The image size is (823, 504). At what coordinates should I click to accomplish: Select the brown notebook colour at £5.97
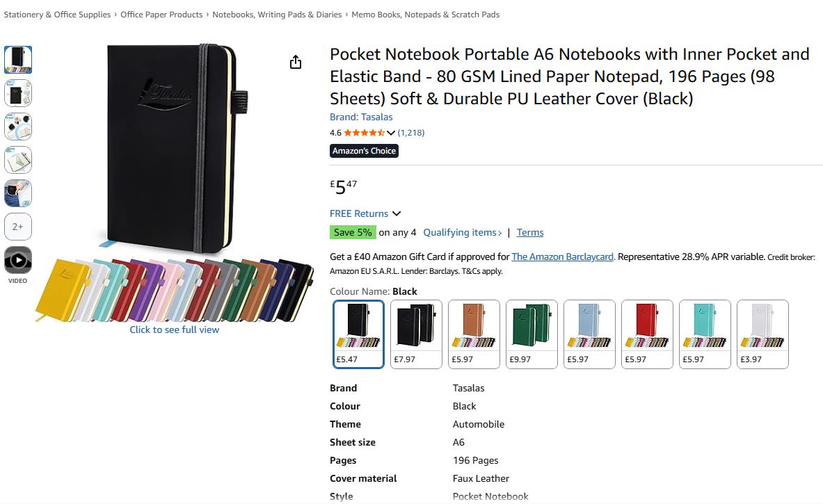[474, 334]
